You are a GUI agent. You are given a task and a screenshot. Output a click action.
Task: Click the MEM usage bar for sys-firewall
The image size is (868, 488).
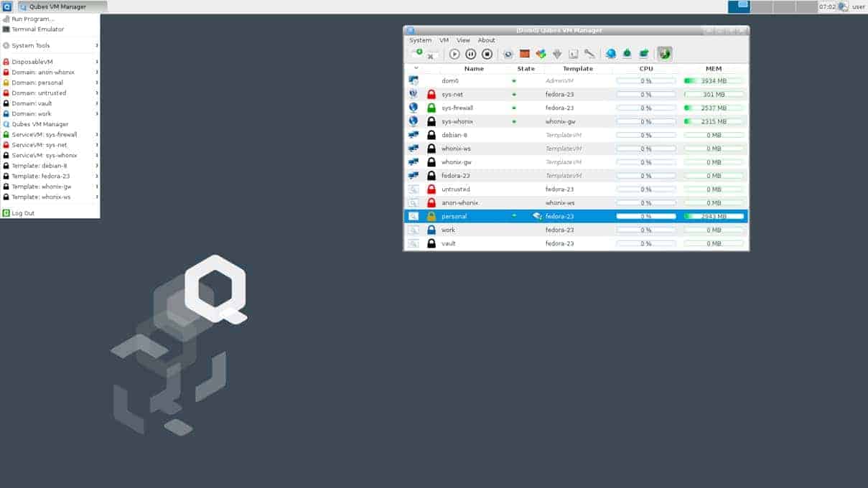(713, 108)
